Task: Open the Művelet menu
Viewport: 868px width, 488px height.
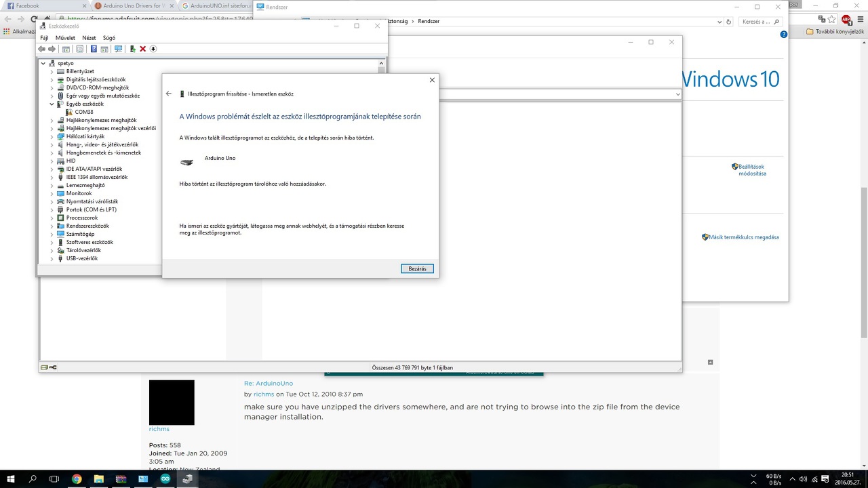Action: pyautogui.click(x=65, y=38)
